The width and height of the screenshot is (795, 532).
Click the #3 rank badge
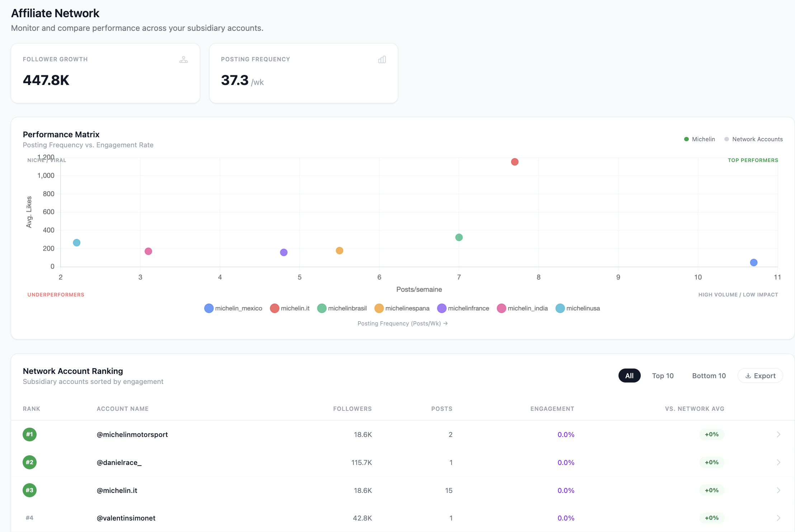(x=29, y=490)
